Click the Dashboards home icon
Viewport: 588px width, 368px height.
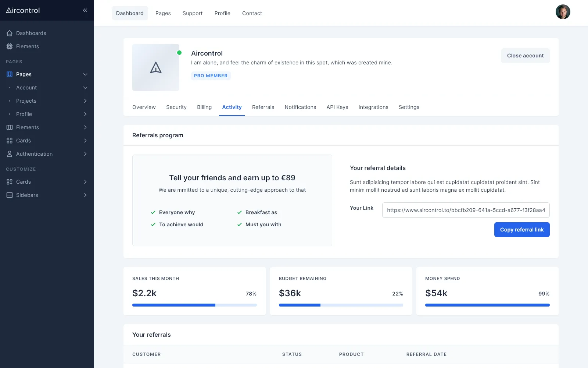[x=10, y=33]
